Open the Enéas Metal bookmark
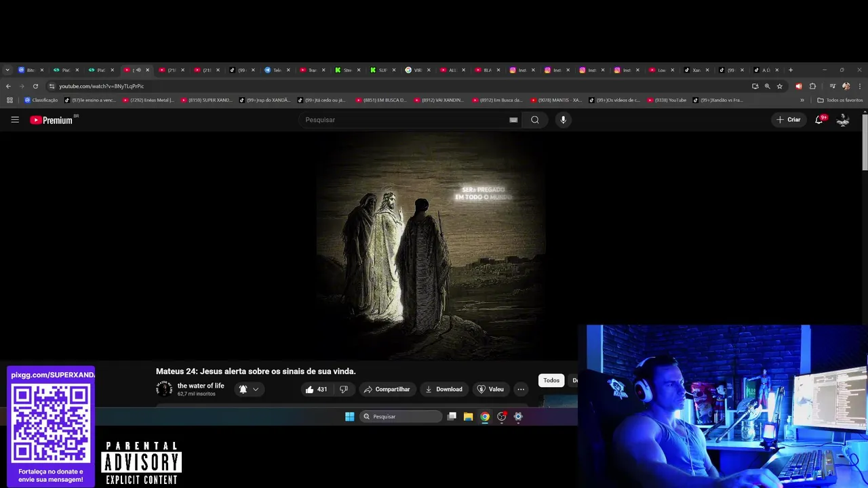The image size is (868, 488). point(149,100)
